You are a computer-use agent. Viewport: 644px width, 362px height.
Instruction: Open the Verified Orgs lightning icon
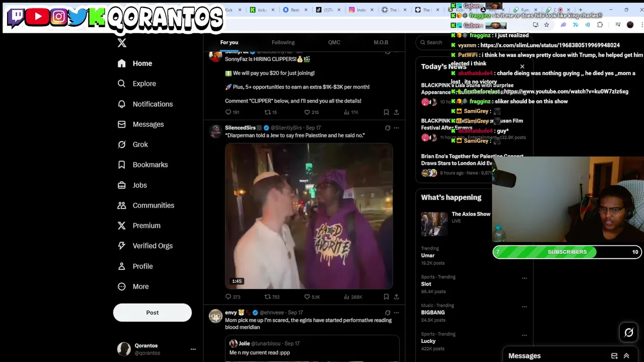(121, 246)
